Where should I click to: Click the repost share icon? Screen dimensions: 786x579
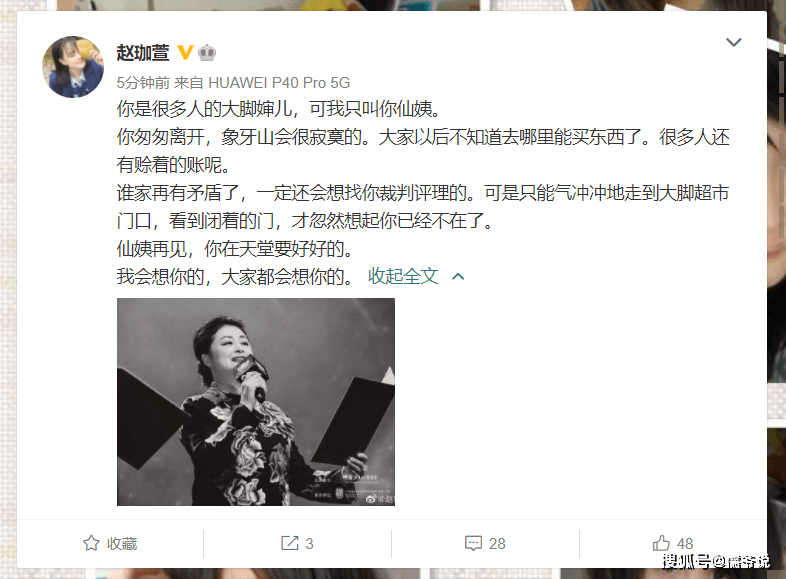[x=290, y=543]
